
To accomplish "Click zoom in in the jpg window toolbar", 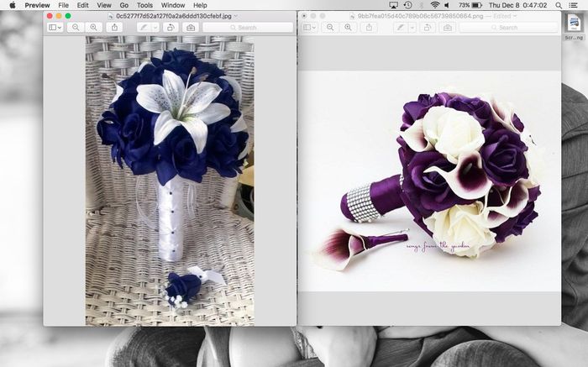I will click(x=93, y=28).
